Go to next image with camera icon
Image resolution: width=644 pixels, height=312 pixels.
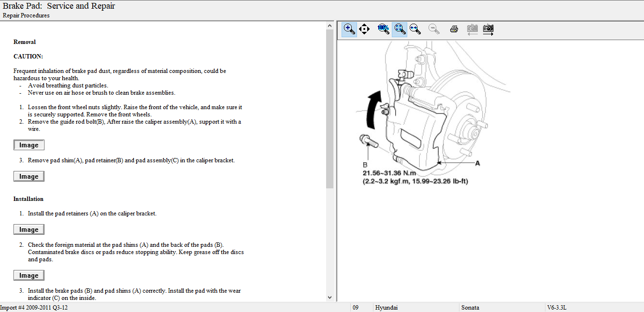coord(488,29)
